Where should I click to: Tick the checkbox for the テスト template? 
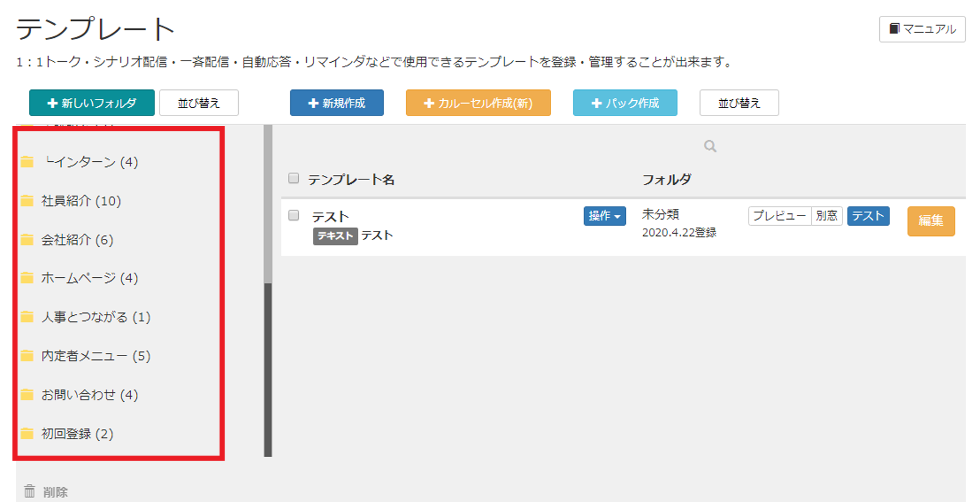[294, 215]
